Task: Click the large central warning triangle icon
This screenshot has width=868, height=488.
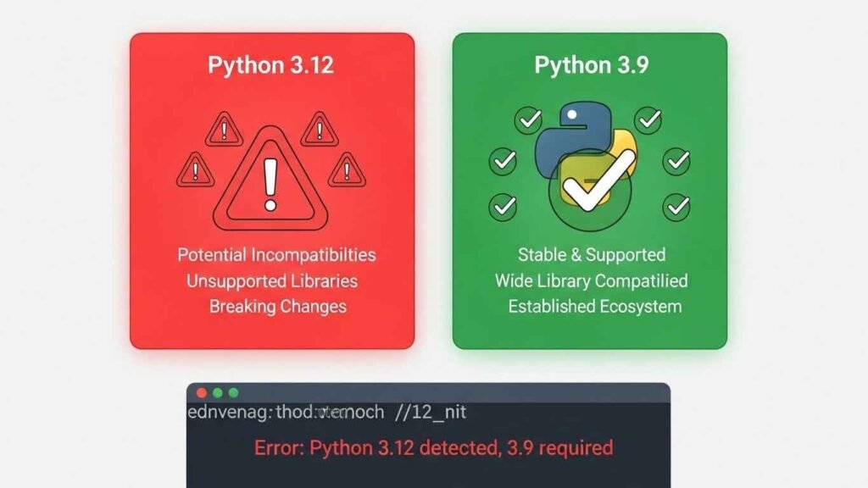Action: (x=270, y=179)
